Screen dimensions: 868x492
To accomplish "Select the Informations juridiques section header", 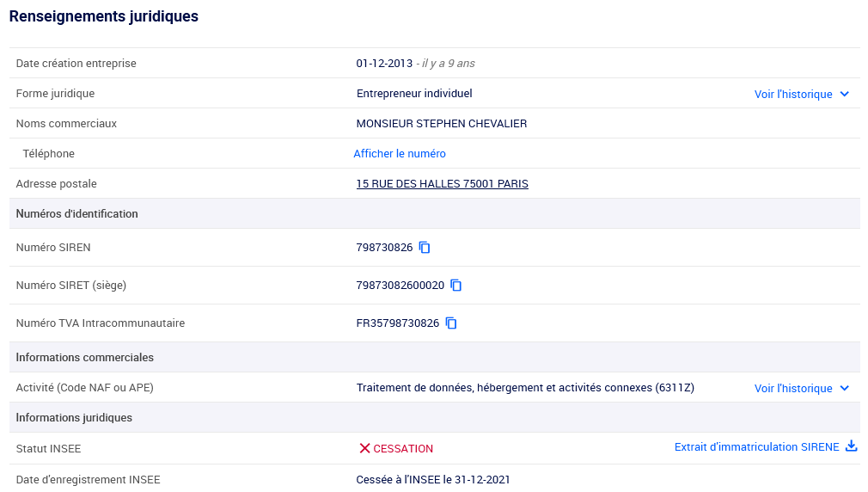I will [75, 418].
